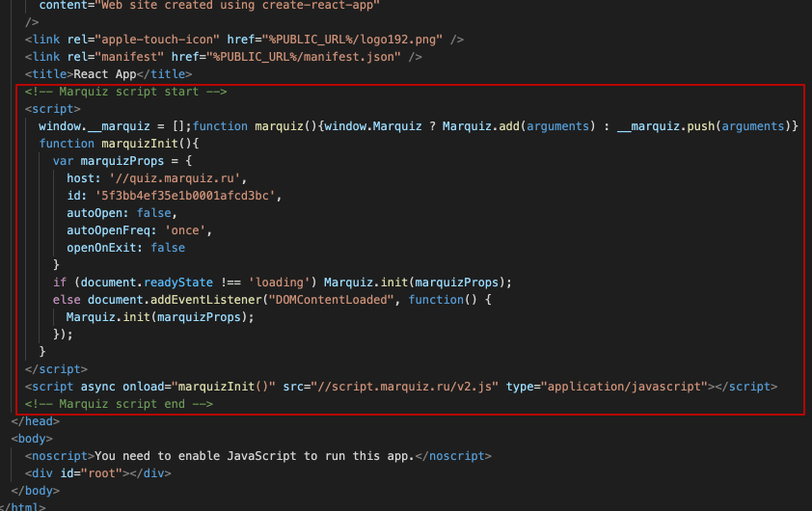This screenshot has height=511, width=812.
Task: Click the 'Marquiz script start' comment
Action: pos(125,92)
